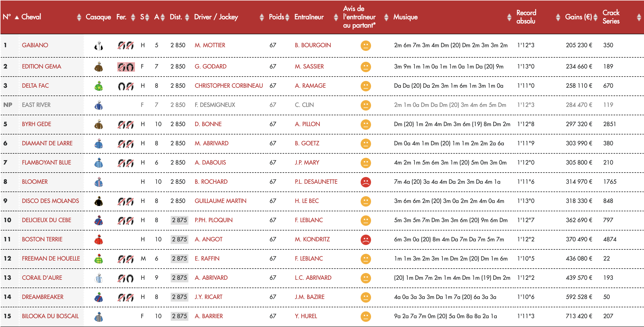Open trainer B. BOURGOIN link
The image size is (644, 327).
313,45
